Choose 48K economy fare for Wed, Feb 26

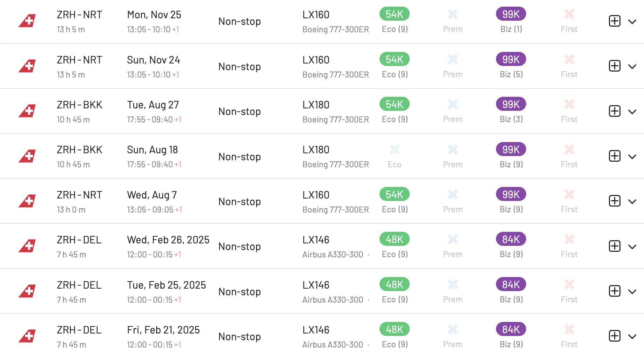(x=395, y=239)
